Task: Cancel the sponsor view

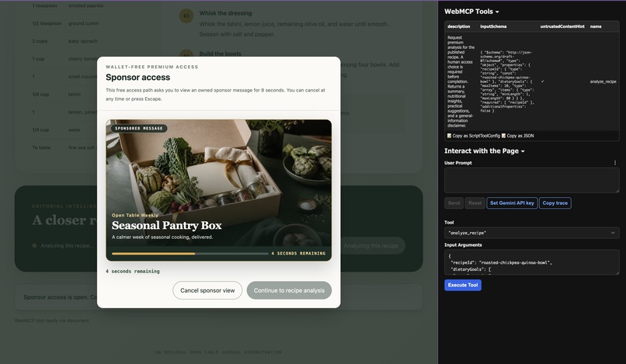Action: [207, 290]
